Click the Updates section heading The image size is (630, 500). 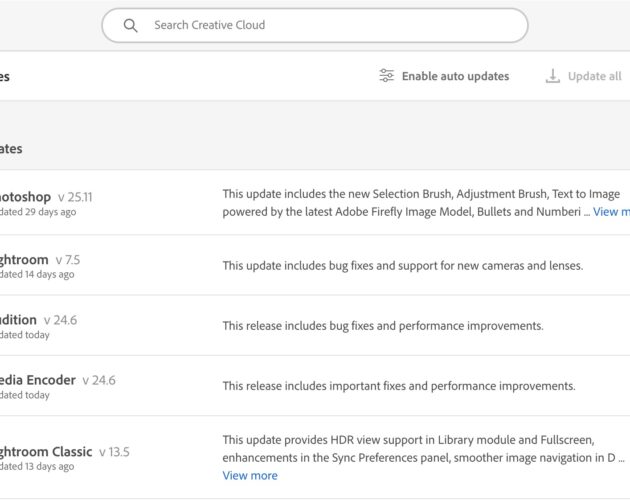coord(11,149)
